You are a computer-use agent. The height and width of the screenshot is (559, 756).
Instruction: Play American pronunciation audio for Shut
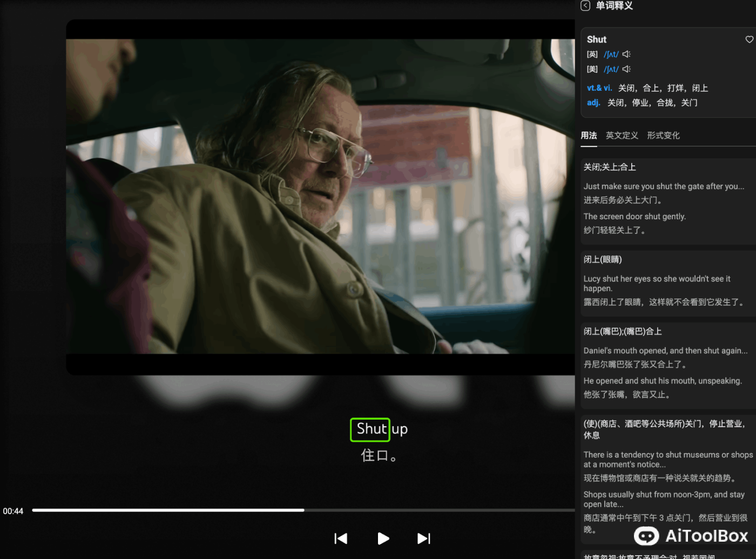click(626, 69)
